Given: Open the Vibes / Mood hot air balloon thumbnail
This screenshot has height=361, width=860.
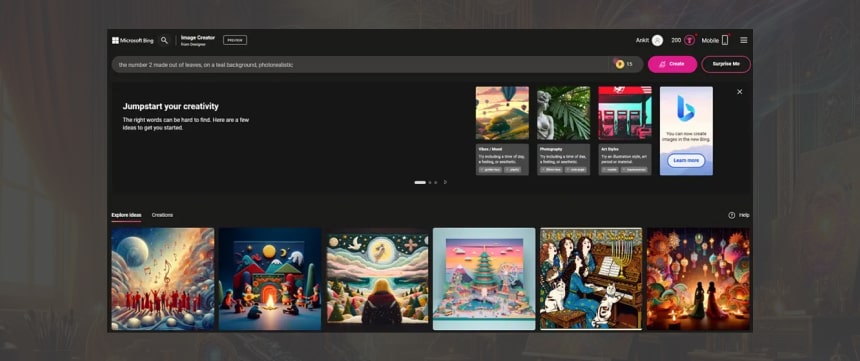Looking at the screenshot, I should (x=502, y=113).
